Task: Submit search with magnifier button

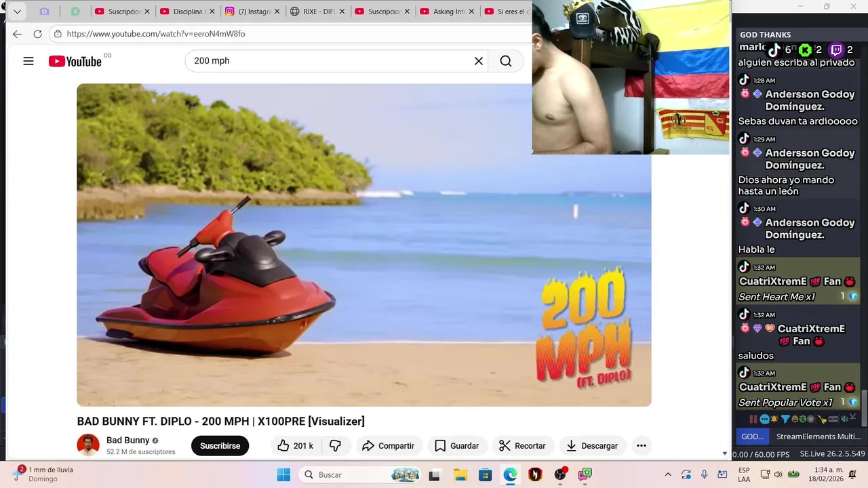Action: [x=506, y=61]
